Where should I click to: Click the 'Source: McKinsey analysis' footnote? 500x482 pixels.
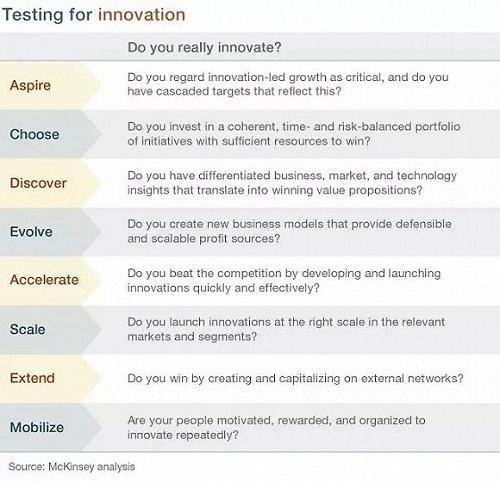(72, 467)
